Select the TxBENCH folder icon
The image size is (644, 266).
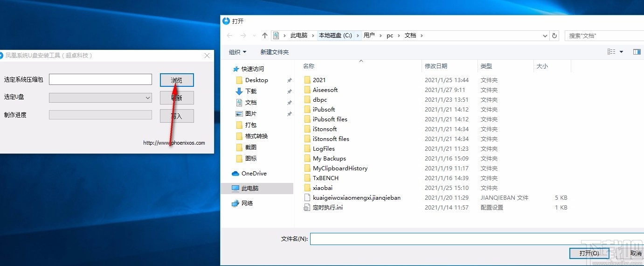[x=307, y=178]
